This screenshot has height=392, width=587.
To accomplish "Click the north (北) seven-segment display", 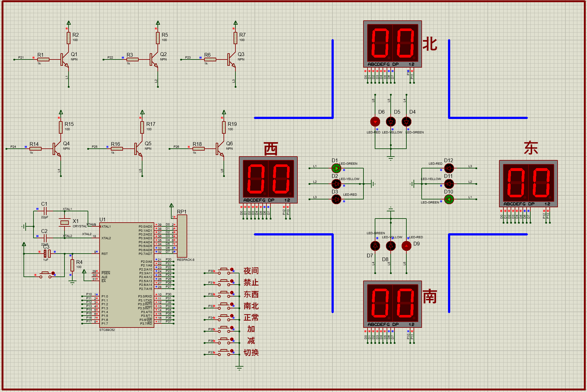I will pyautogui.click(x=393, y=44).
